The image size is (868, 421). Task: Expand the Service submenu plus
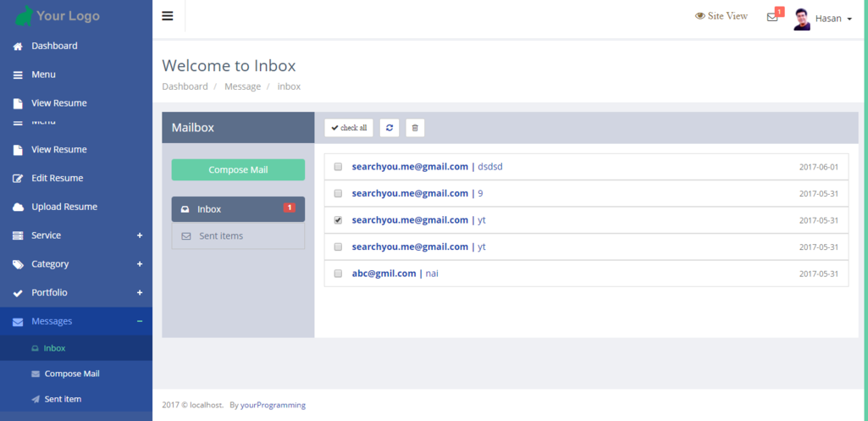(140, 235)
